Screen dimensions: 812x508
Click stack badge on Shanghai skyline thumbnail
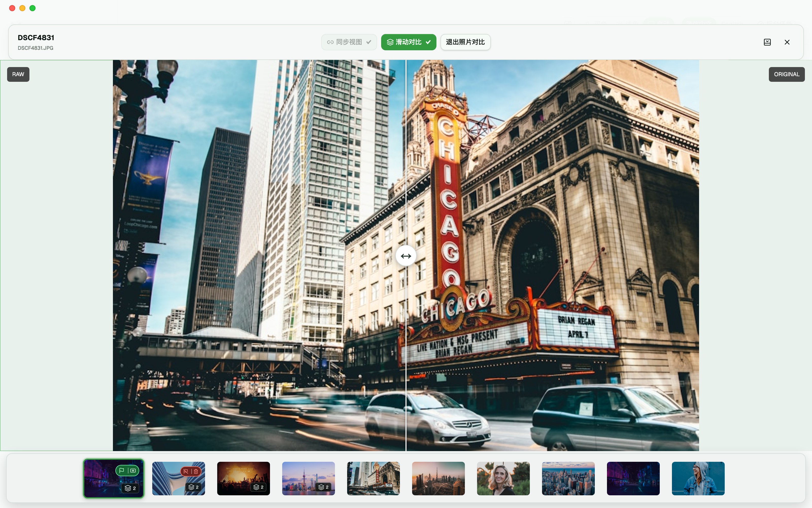tap(324, 487)
